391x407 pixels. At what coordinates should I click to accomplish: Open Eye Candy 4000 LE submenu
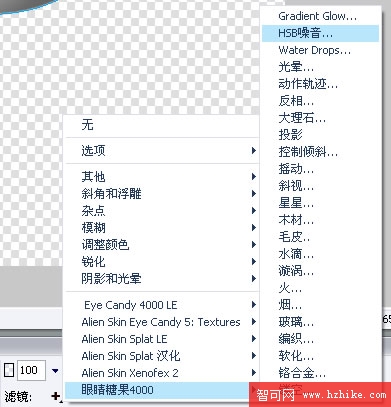(x=162, y=305)
